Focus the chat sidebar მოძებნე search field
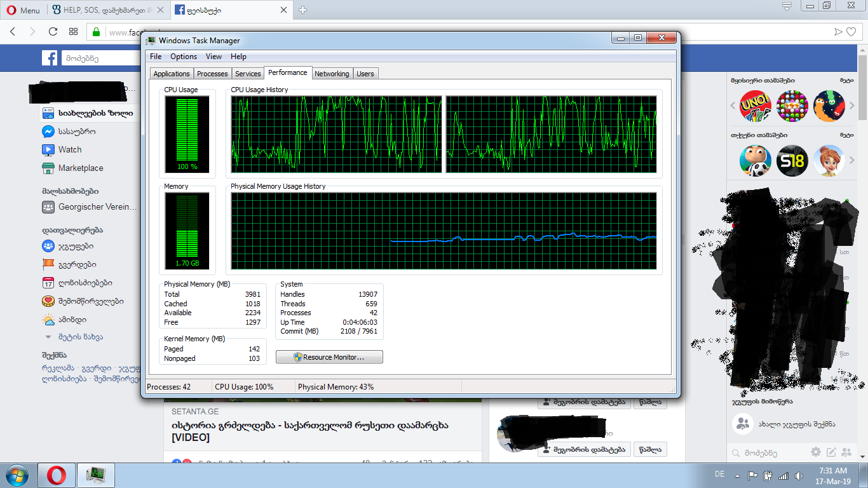Screen dimensions: 868x488 pyautogui.click(x=769, y=453)
